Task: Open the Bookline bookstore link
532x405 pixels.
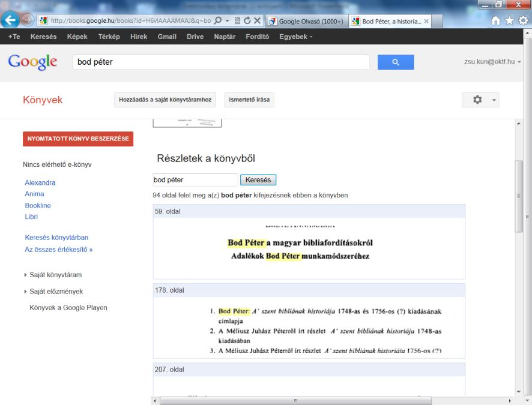Action: click(38, 205)
